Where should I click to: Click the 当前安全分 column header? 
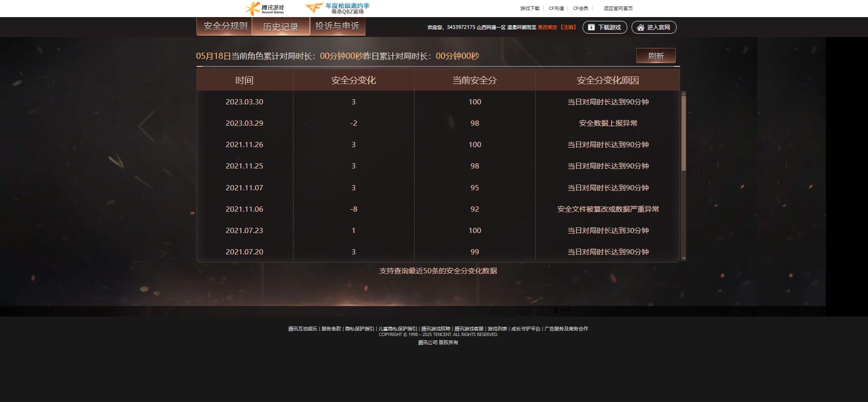[474, 80]
